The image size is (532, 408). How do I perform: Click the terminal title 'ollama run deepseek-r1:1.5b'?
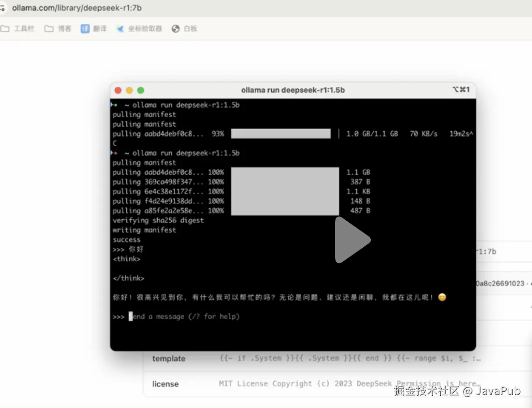(x=293, y=90)
